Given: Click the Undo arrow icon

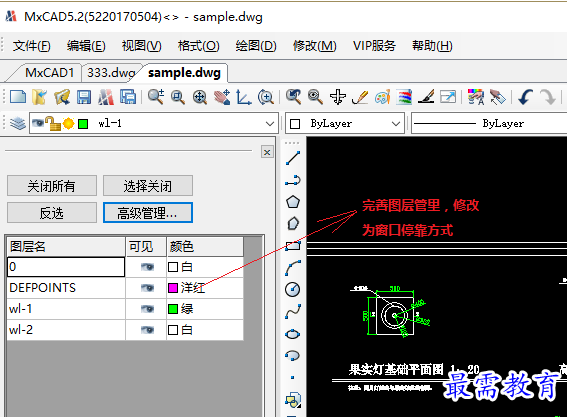Looking at the screenshot, I should [x=525, y=97].
